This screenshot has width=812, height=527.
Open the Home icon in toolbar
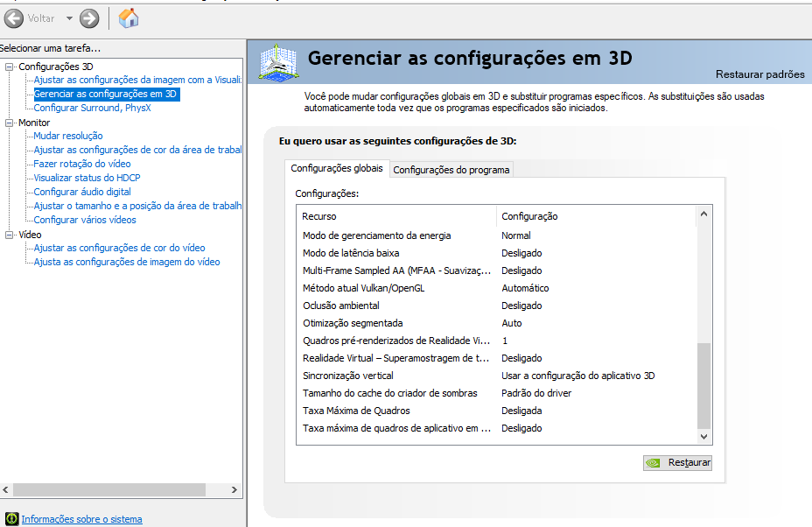[x=129, y=18]
